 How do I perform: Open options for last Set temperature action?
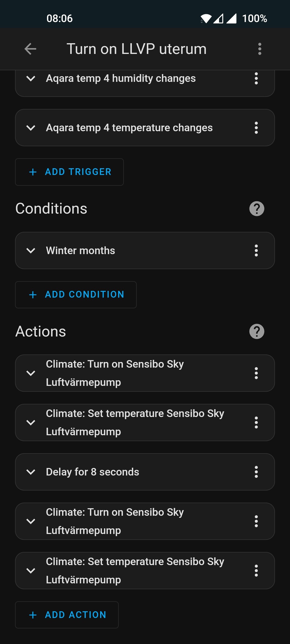(256, 571)
